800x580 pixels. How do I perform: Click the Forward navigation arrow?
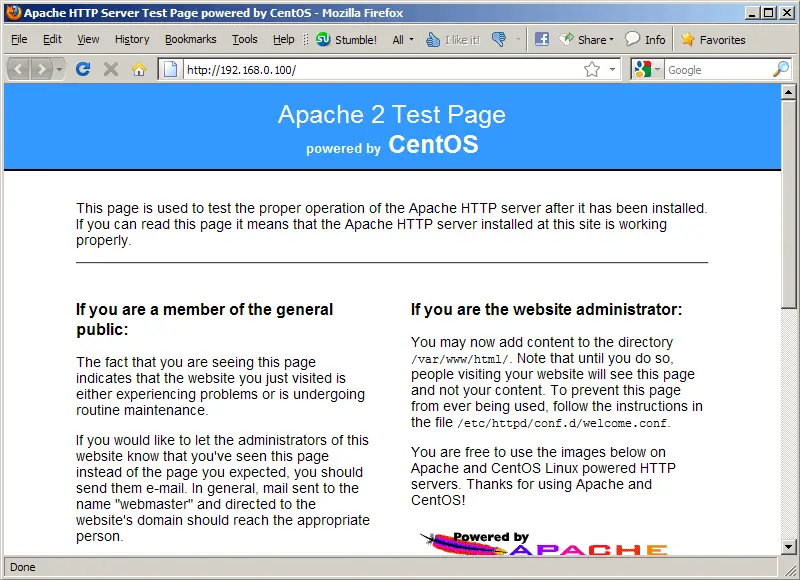coord(41,69)
